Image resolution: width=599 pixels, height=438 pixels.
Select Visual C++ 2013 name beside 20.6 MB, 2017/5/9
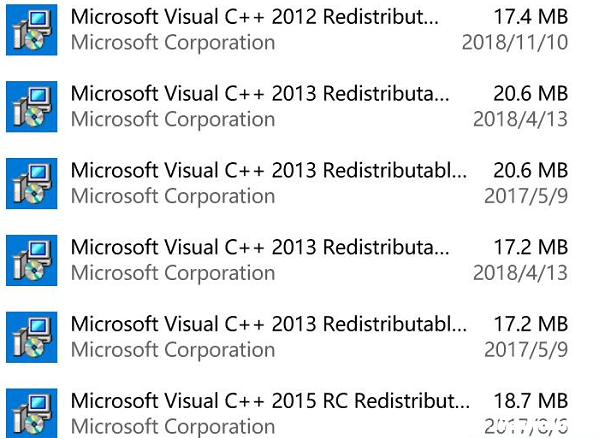point(269,171)
